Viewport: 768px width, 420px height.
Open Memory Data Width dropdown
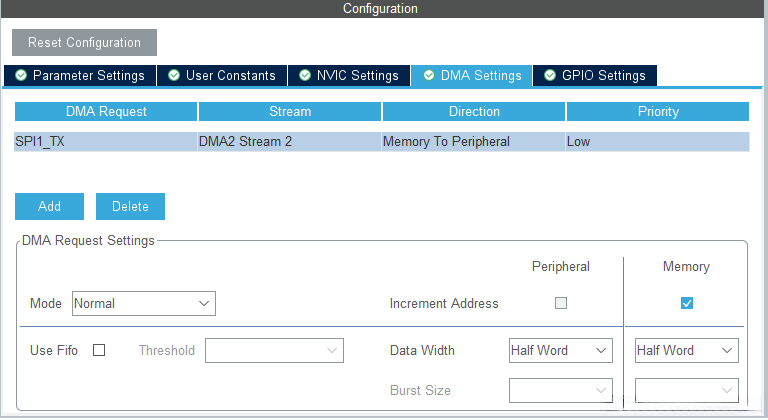coord(687,350)
